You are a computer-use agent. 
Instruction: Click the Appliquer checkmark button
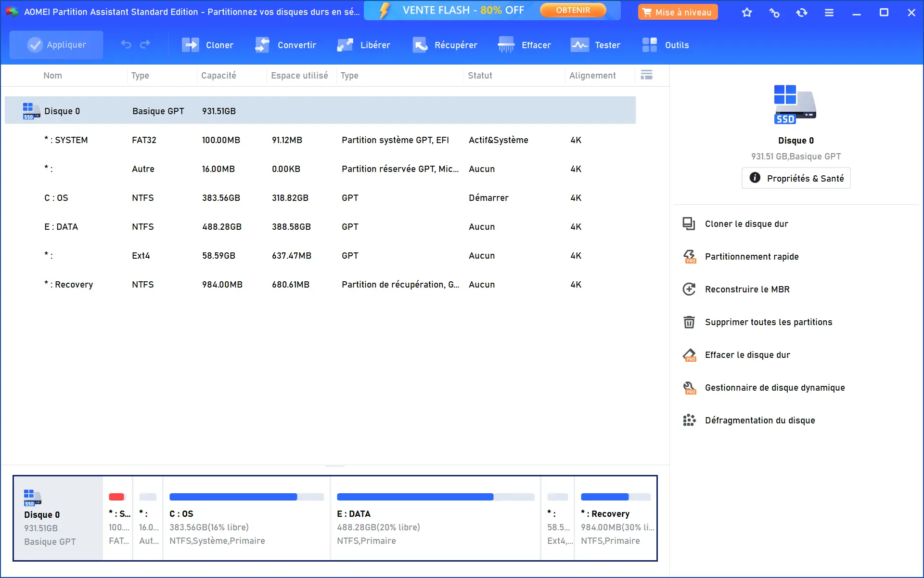click(56, 45)
